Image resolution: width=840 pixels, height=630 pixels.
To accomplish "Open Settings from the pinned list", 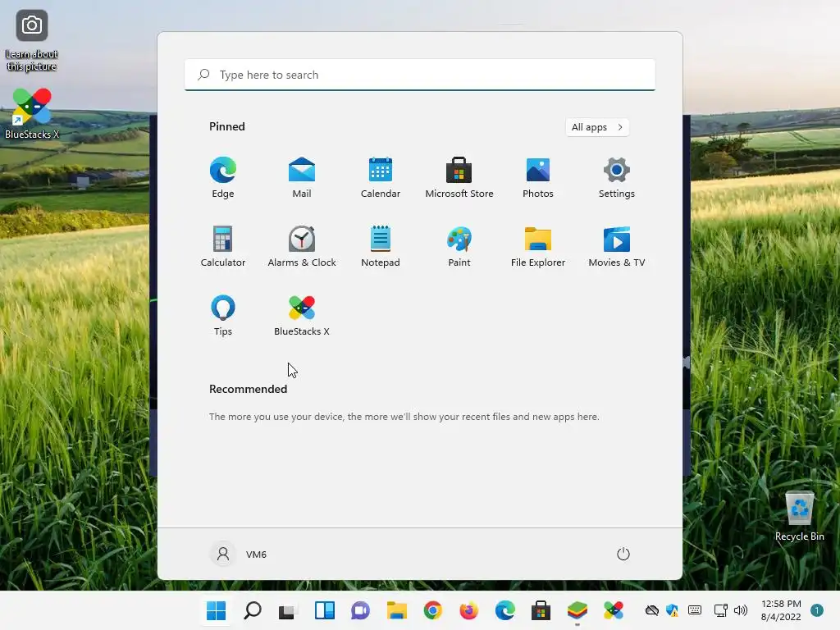I will tap(617, 177).
